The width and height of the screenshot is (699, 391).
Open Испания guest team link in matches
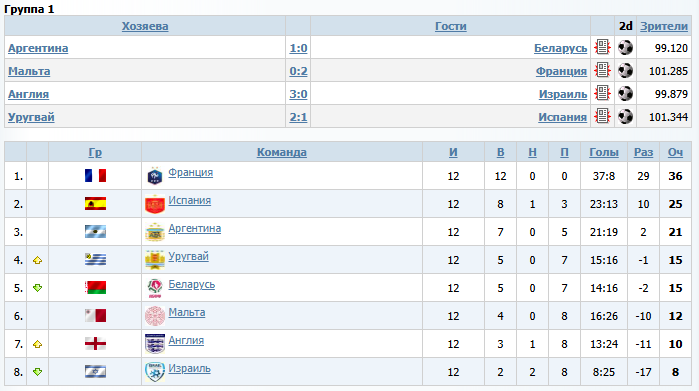pyautogui.click(x=562, y=117)
